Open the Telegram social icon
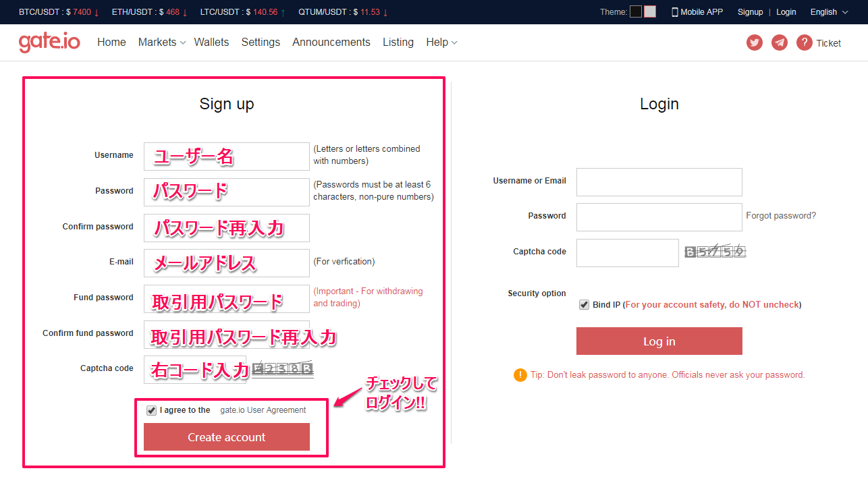The height and width of the screenshot is (479, 868). (x=780, y=43)
